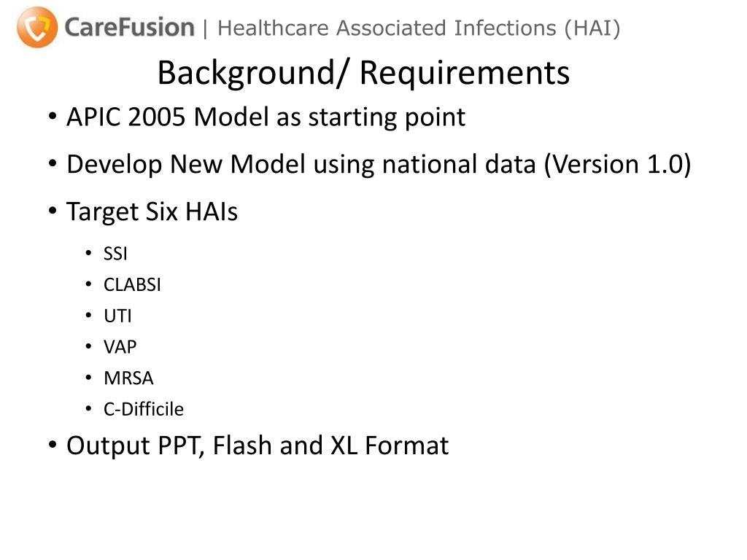Click the bullet dot before Target Six HAIs
This screenshot has height=560, width=747.
coord(53,211)
